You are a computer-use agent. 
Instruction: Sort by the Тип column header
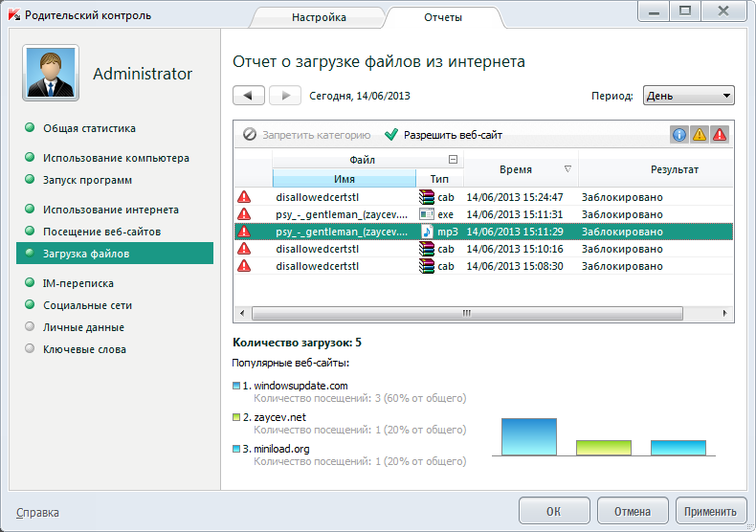click(439, 178)
